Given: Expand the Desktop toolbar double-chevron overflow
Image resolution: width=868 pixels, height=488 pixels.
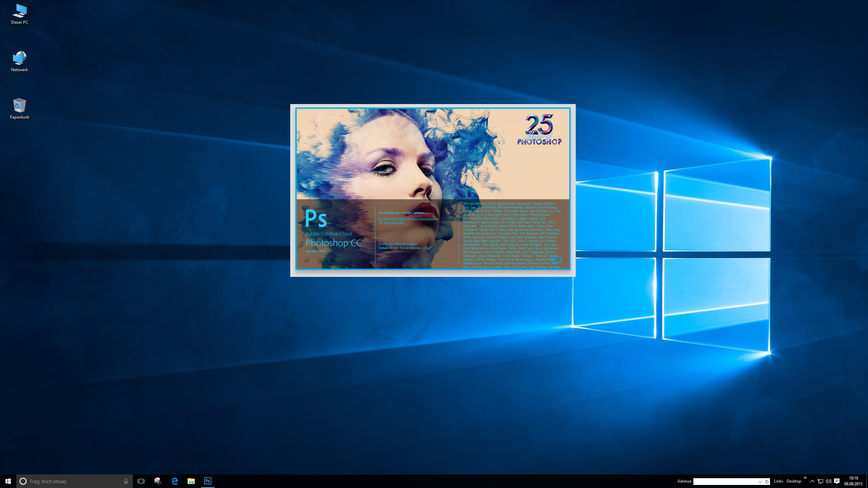Looking at the screenshot, I should [805, 478].
